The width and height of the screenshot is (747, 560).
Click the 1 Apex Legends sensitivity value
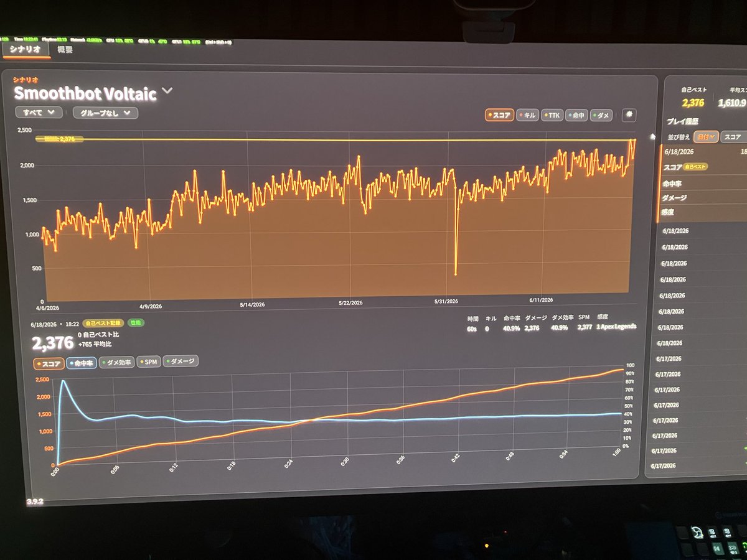pyautogui.click(x=616, y=327)
